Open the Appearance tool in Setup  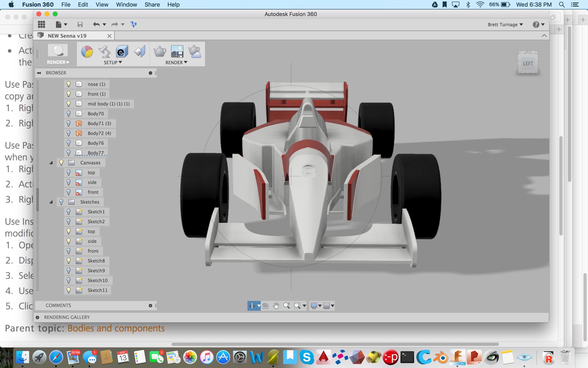tap(87, 52)
